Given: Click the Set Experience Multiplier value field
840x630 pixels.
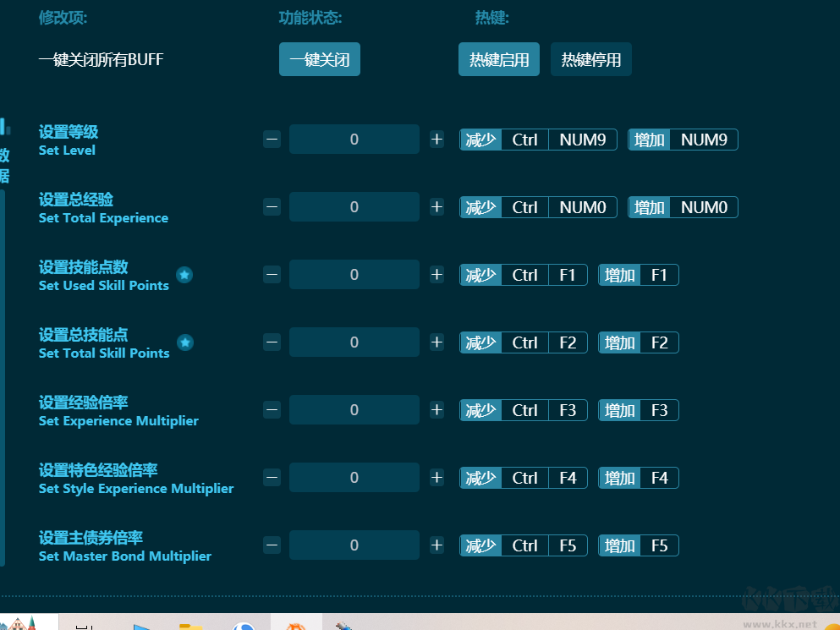Looking at the screenshot, I should coord(354,410).
